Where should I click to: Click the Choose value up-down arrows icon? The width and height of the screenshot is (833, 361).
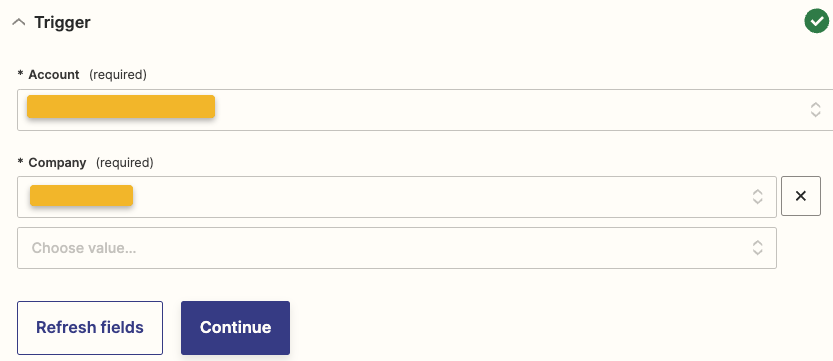pos(758,247)
